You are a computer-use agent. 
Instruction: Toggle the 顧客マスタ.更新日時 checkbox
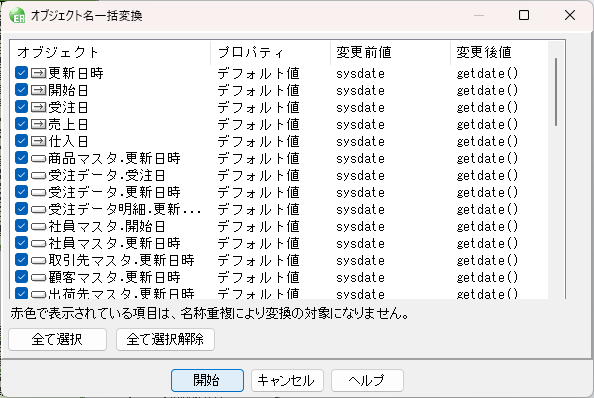[22, 277]
